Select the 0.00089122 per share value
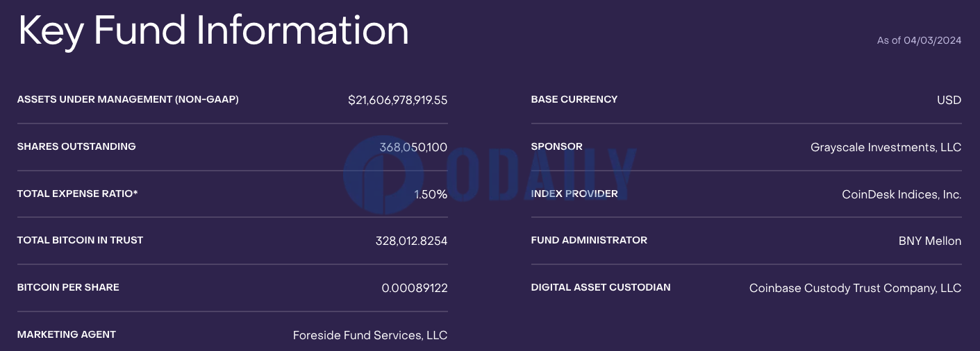Viewport: 980px width, 351px height. click(x=415, y=288)
